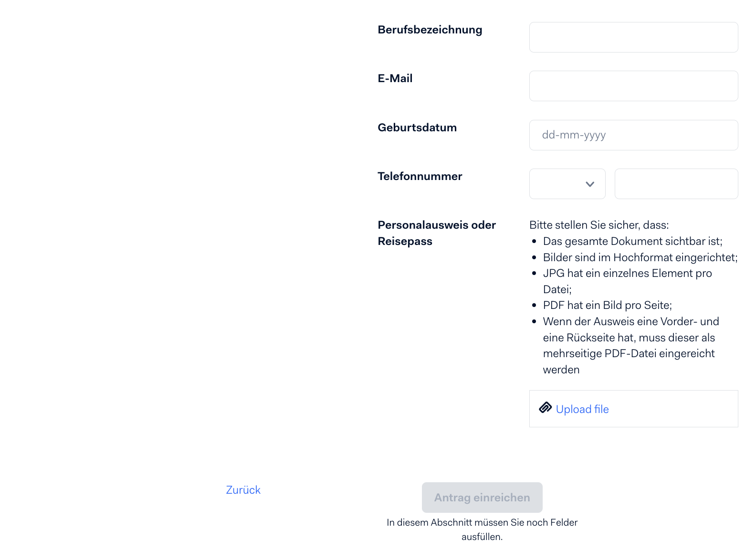Submit with the Antrag einreichen button
Screen dimensions: 756x551
pos(482,498)
